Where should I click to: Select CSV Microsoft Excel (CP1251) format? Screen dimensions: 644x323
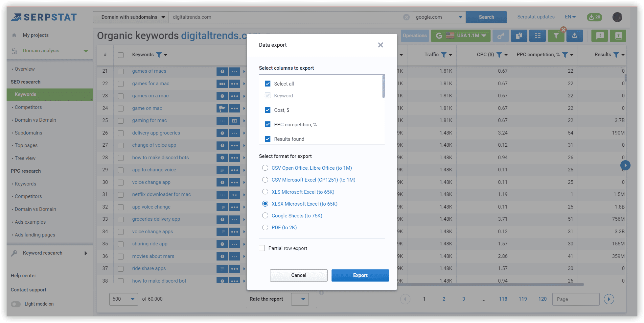pos(265,180)
